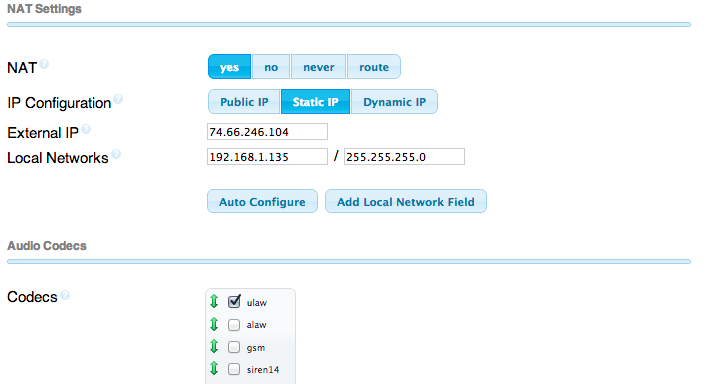Select the alaw codec label

256,325
